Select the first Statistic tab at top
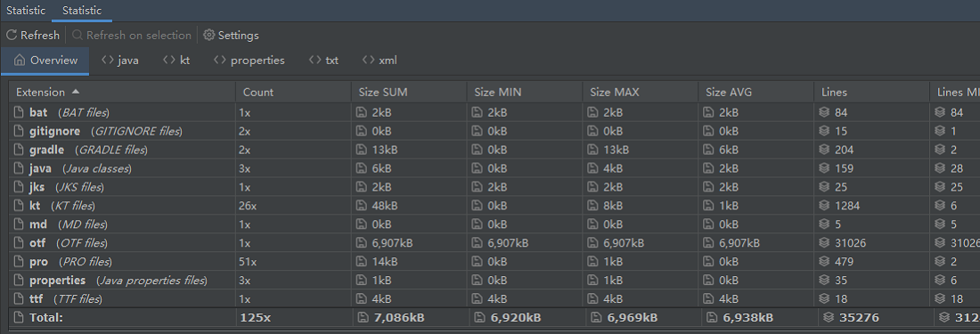 [x=26, y=11]
